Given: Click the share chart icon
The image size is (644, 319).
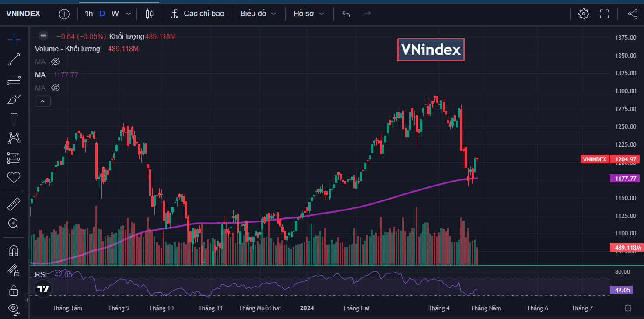Looking at the screenshot, I should [633, 14].
